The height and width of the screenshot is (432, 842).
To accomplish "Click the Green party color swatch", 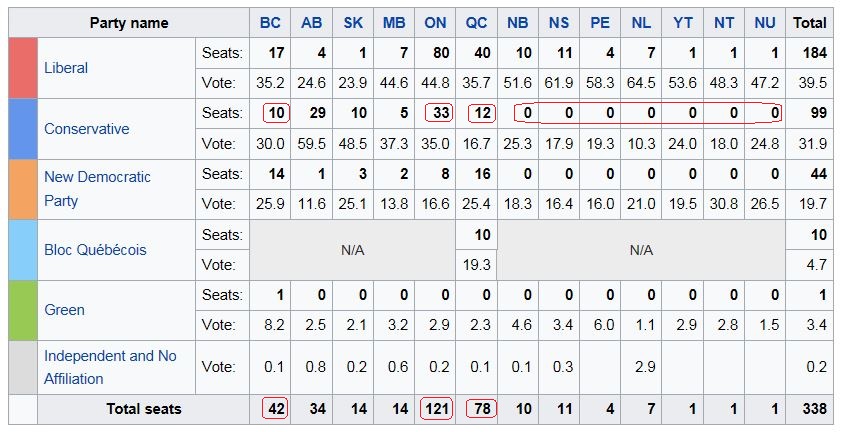I will coord(23,310).
